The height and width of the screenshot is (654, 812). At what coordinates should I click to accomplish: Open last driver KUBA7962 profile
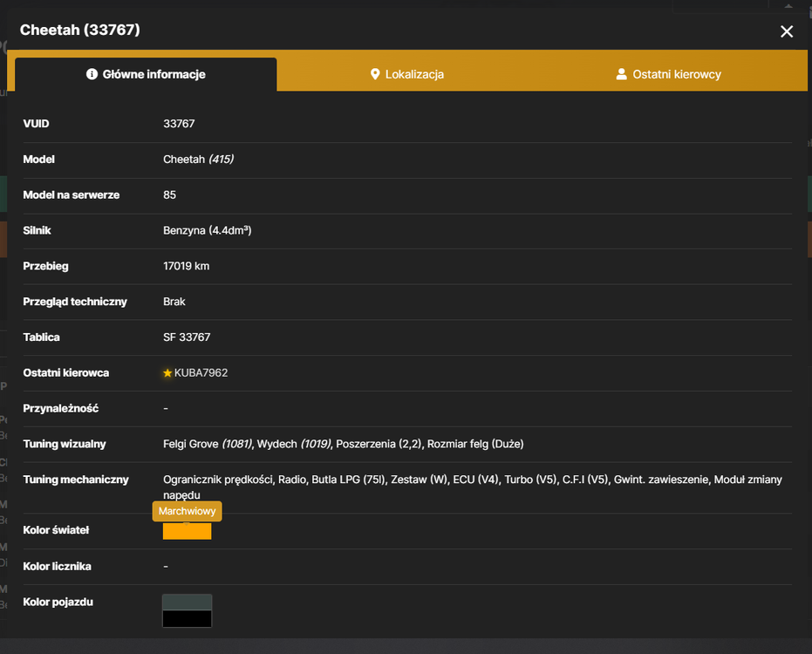201,373
